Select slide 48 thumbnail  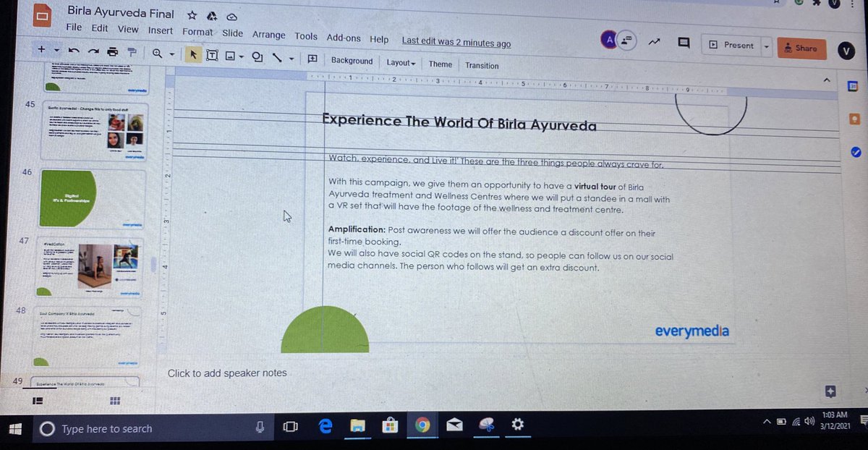pyautogui.click(x=89, y=336)
